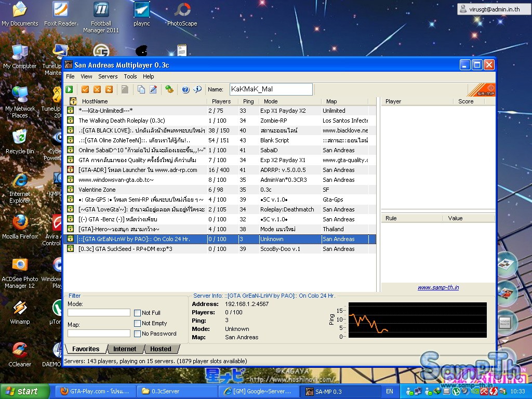Open Recycle Bin desktop icon
Viewport: 532px width, 399px height.
(20, 141)
